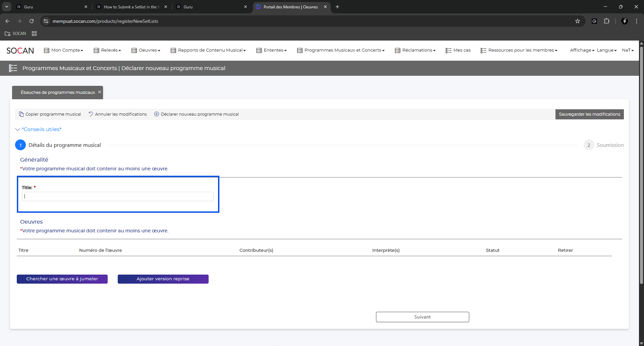Click the Suivant button
Viewport: 644px width, 346px height.
pyautogui.click(x=422, y=317)
